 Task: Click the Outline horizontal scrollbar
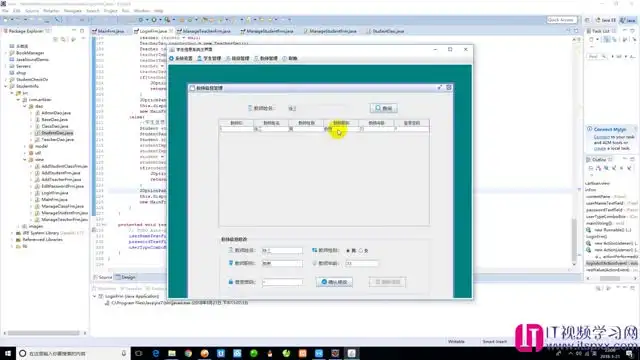coord(611,278)
